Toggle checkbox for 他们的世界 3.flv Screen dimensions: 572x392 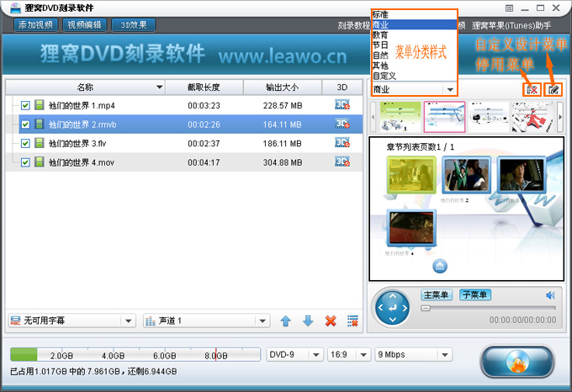coord(25,143)
